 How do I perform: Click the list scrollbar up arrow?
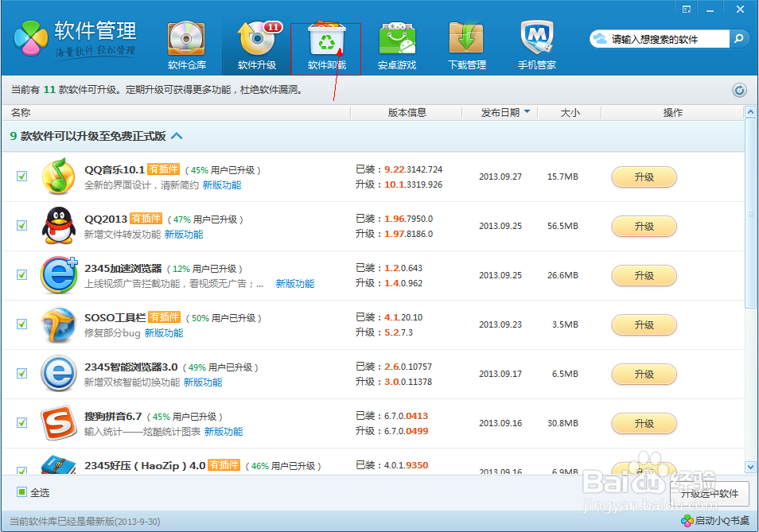pos(750,112)
